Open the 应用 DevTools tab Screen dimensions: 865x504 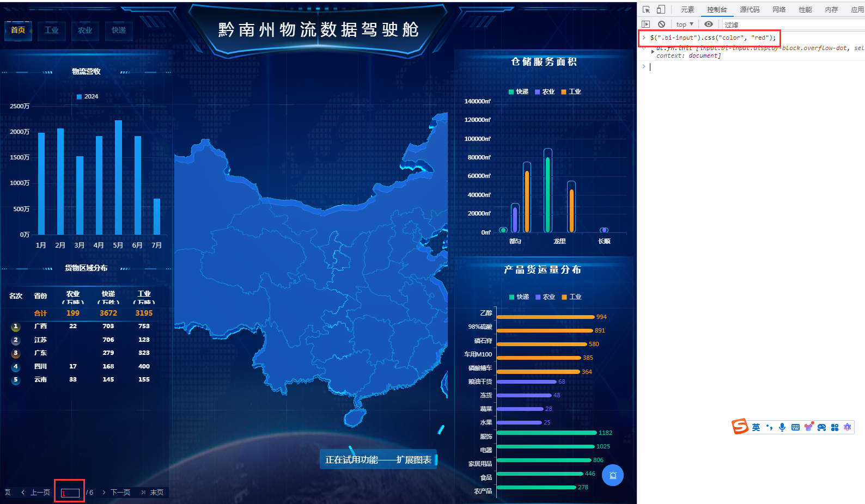[x=857, y=9]
